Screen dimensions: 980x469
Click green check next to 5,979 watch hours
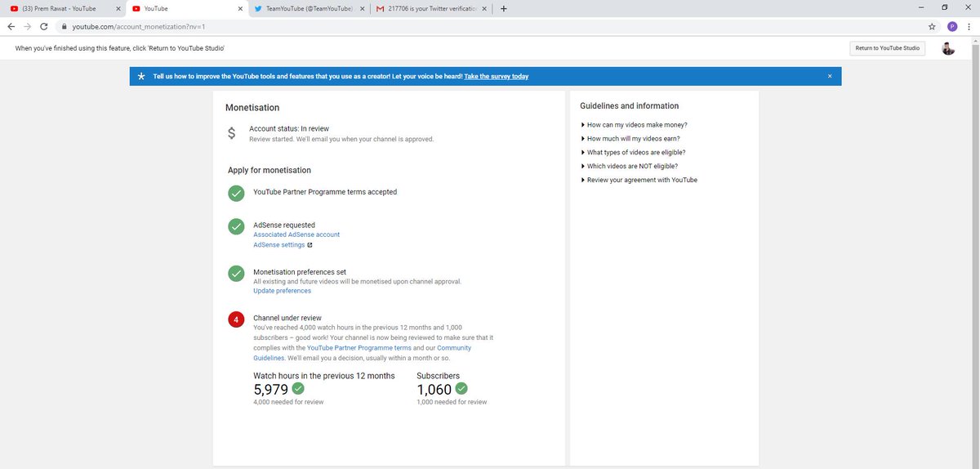[x=298, y=388]
